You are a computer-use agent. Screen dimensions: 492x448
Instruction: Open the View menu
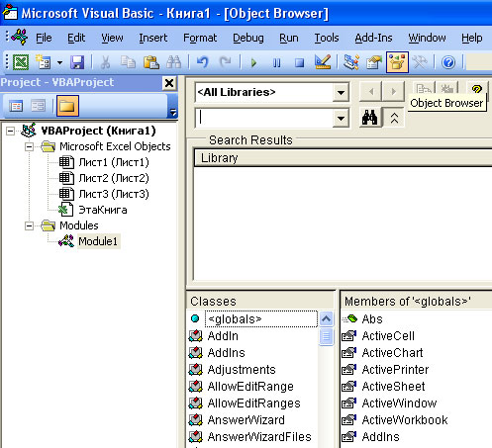[112, 38]
